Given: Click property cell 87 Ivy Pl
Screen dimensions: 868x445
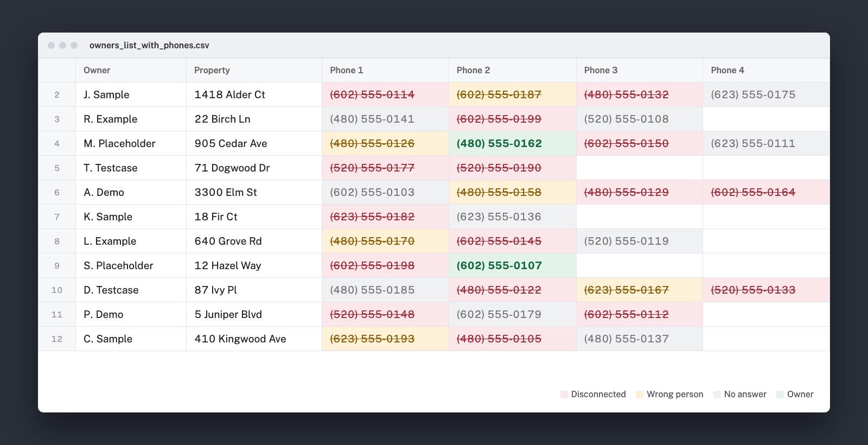Looking at the screenshot, I should pyautogui.click(x=254, y=290).
